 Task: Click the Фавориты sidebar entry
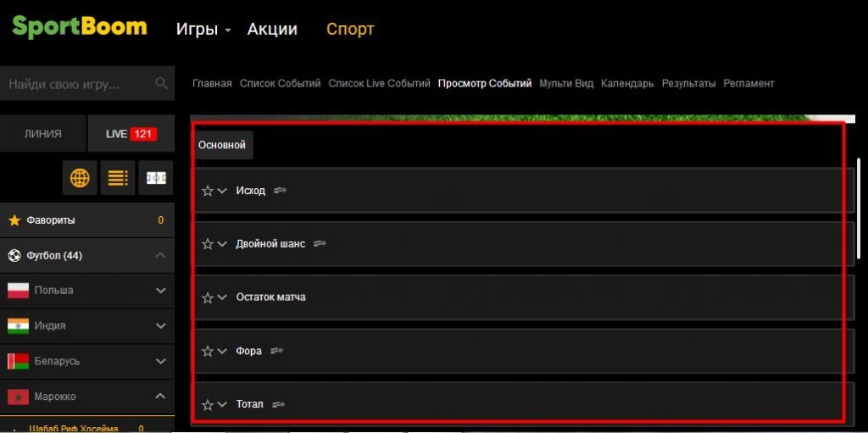click(x=87, y=220)
